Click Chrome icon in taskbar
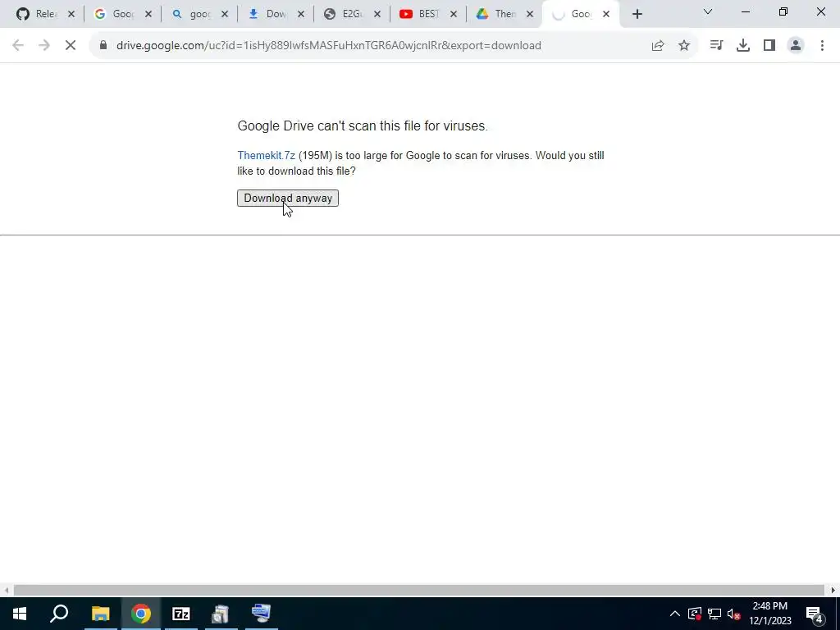Viewport: 840px width, 630px height. [x=141, y=614]
